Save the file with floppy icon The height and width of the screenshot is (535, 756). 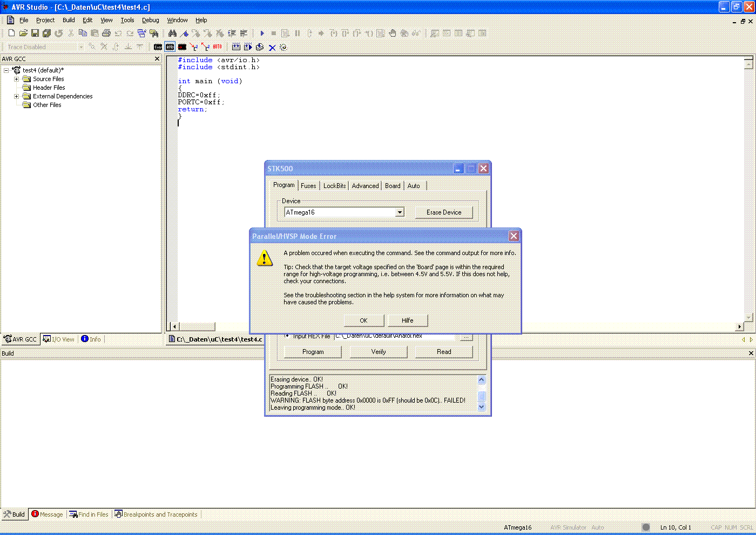point(35,34)
